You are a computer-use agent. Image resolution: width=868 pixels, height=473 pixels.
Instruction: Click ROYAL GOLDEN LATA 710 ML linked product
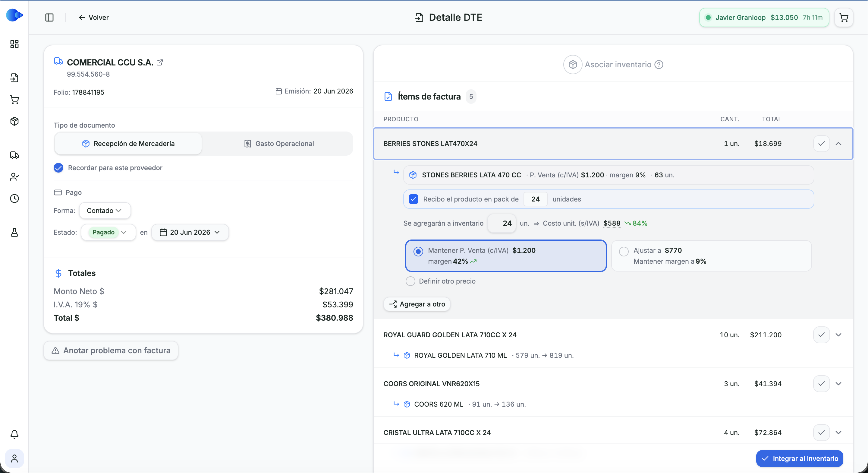(x=460, y=355)
